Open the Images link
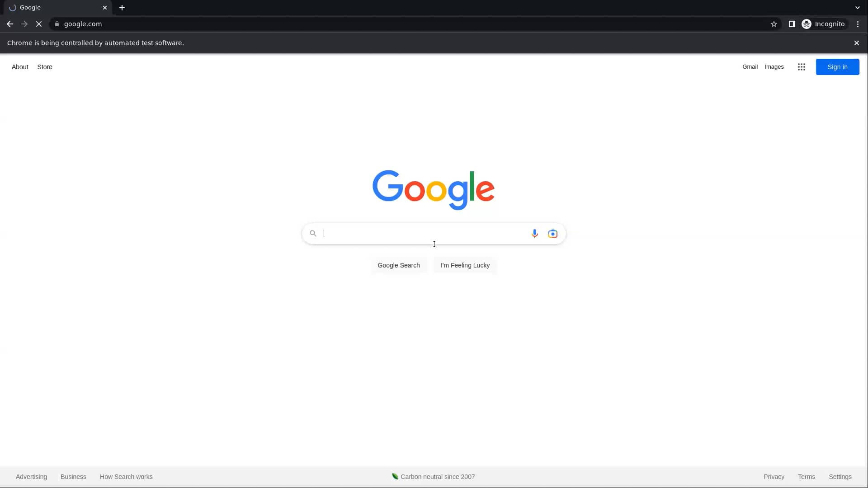The image size is (868, 488). pos(774,66)
